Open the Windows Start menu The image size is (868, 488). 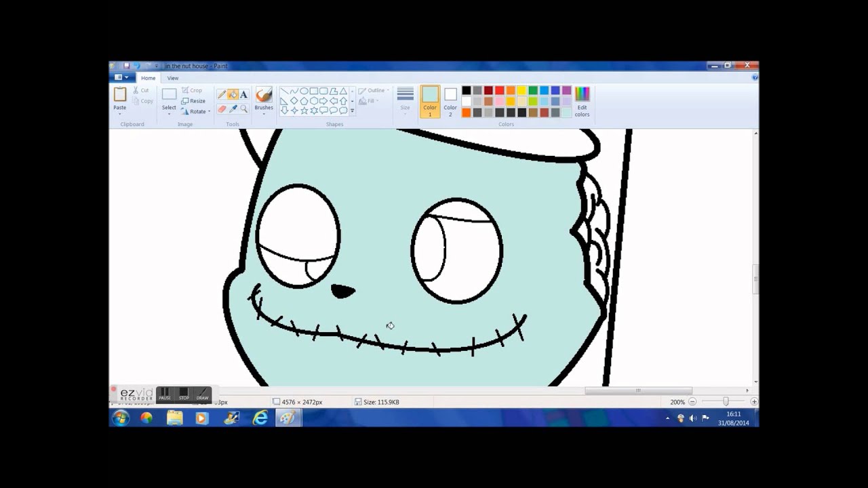121,418
